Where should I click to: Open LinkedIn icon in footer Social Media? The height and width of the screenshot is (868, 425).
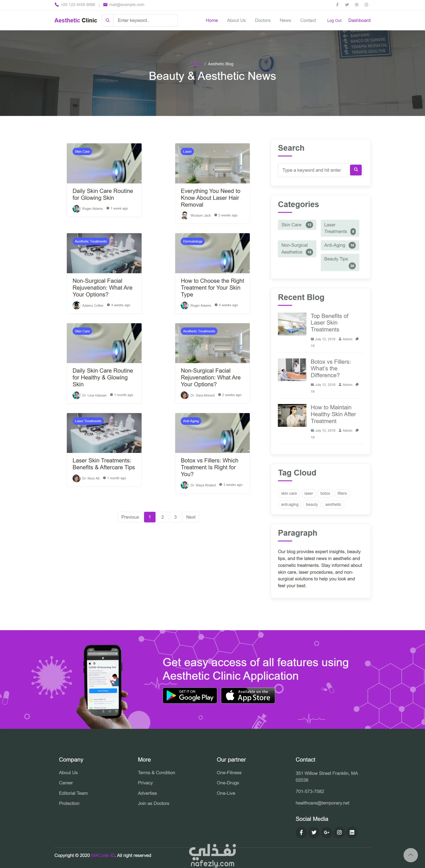pos(352,832)
